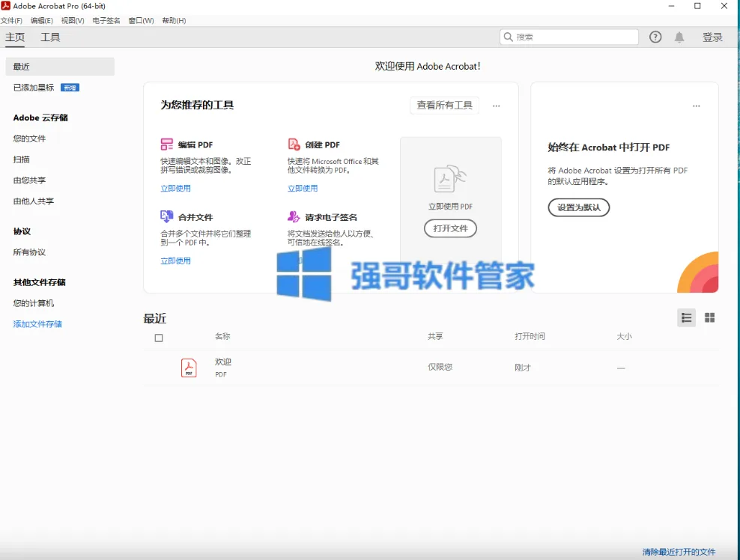Click 清除最近打开的文件 link
Image resolution: width=740 pixels, height=560 pixels.
(679, 552)
